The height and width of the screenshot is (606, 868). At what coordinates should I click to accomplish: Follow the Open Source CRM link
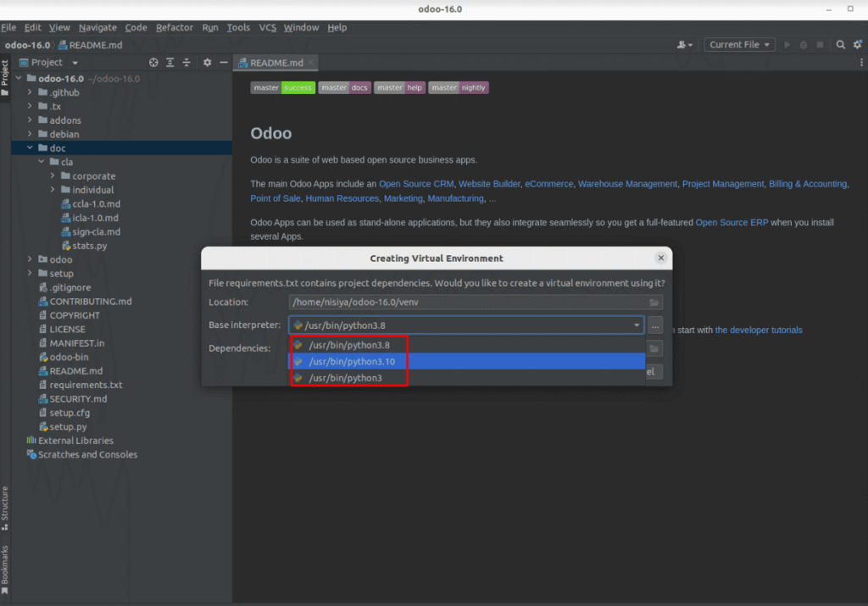[x=415, y=184]
